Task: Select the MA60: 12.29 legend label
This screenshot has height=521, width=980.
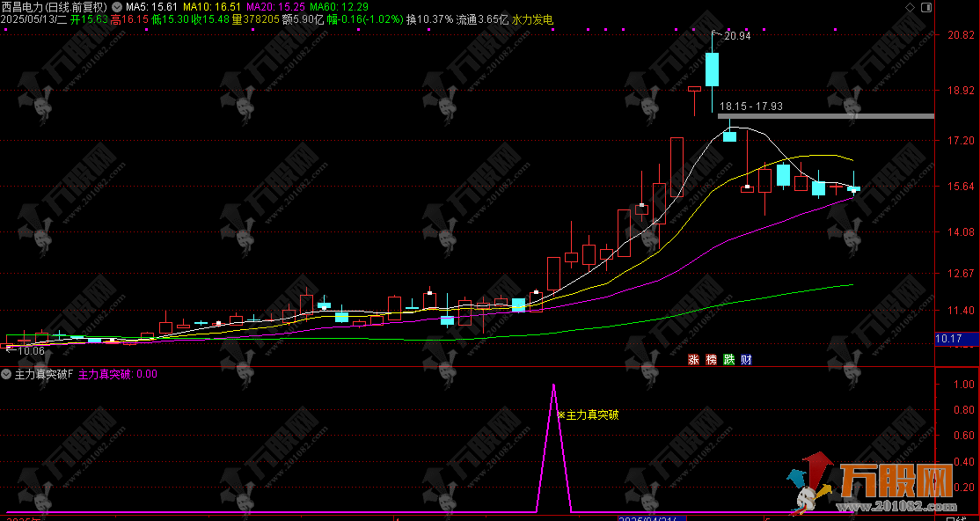Action: point(340,8)
